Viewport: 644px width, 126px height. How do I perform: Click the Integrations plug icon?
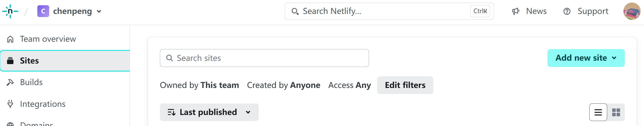tap(10, 104)
